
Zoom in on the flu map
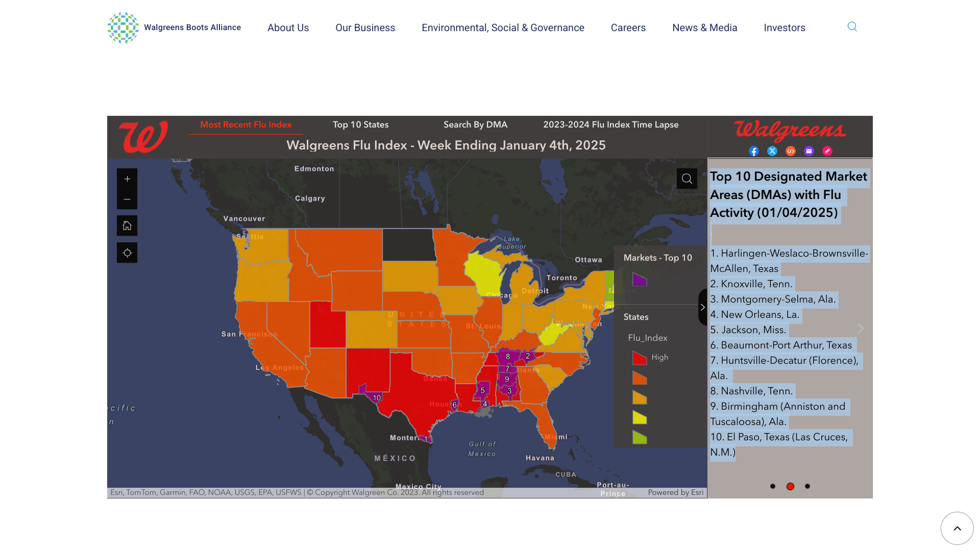pos(127,179)
